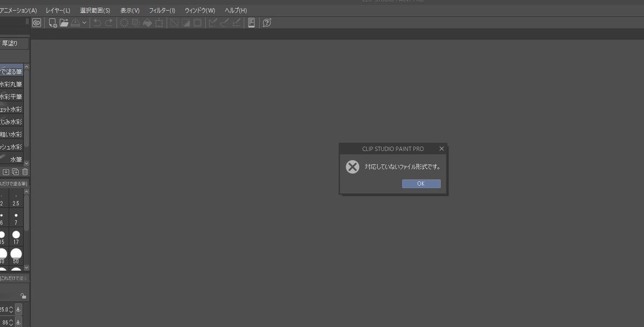This screenshot has width=644, height=327.
Task: Click the Scale/Rotate transform icon
Action: [x=159, y=23]
